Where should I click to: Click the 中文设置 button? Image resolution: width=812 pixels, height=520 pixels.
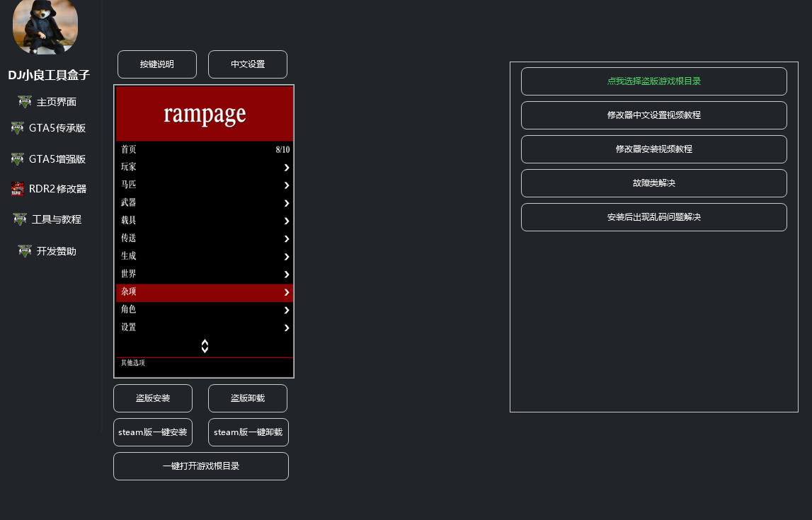[248, 64]
